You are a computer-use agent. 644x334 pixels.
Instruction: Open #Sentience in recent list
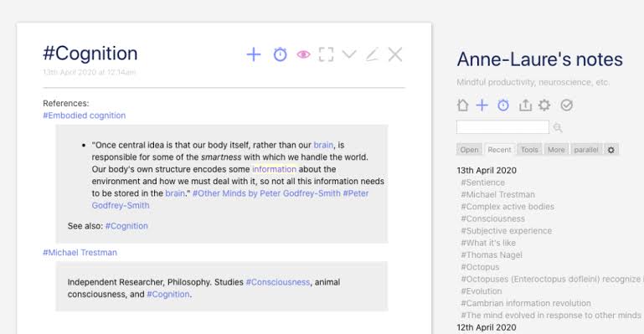[x=482, y=182]
